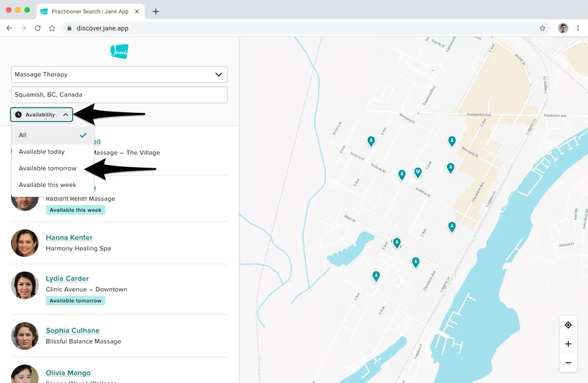Screen dimensions: 588x383
Task: Click the map locate-me crosshair button
Action: click(568, 325)
